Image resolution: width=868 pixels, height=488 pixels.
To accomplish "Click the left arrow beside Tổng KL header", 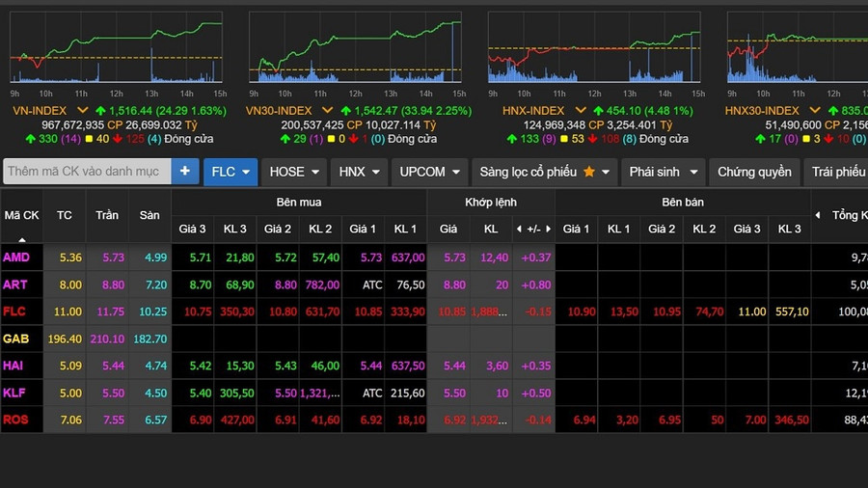I will click(x=818, y=215).
